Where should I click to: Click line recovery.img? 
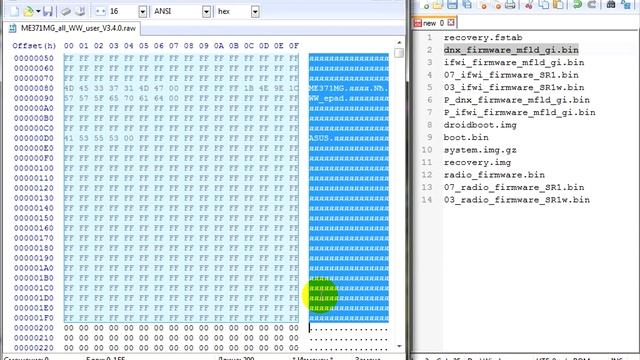477,162
